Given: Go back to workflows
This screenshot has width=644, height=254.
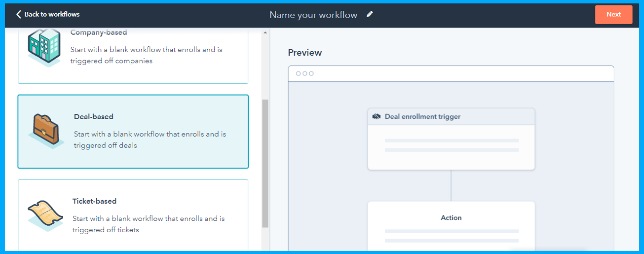Looking at the screenshot, I should click(48, 14).
